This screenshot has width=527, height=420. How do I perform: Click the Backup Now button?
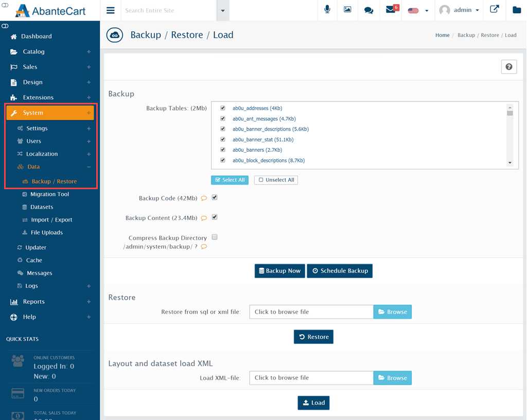[279, 271]
